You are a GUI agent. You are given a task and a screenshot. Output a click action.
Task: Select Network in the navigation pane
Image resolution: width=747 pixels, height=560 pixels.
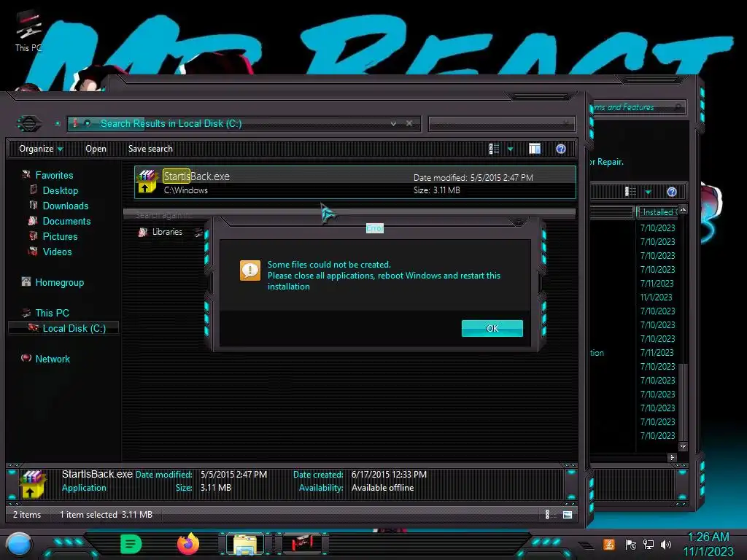pyautogui.click(x=53, y=359)
